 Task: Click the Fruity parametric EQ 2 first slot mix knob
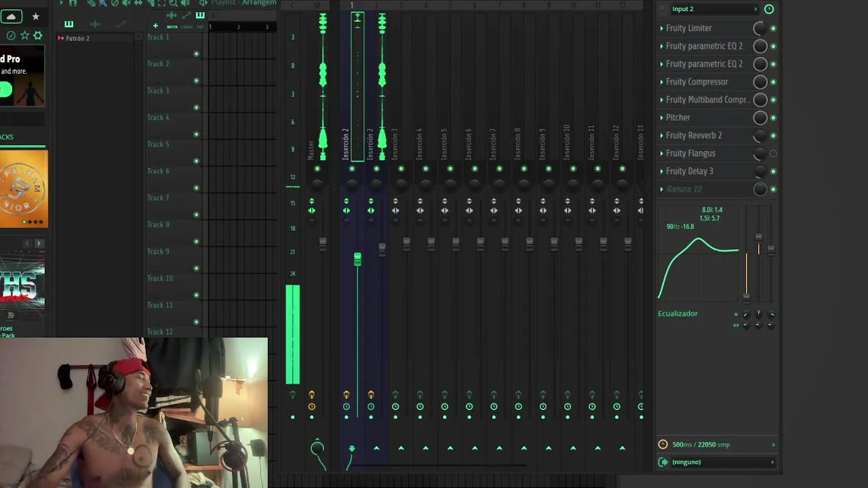coord(759,46)
